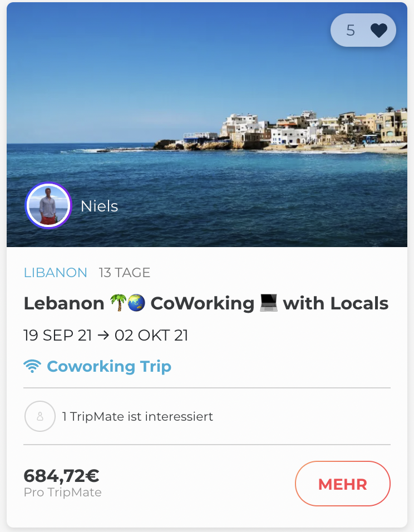Click the 13 TAGE duration label
Image resolution: width=414 pixels, height=532 pixels.
125,273
